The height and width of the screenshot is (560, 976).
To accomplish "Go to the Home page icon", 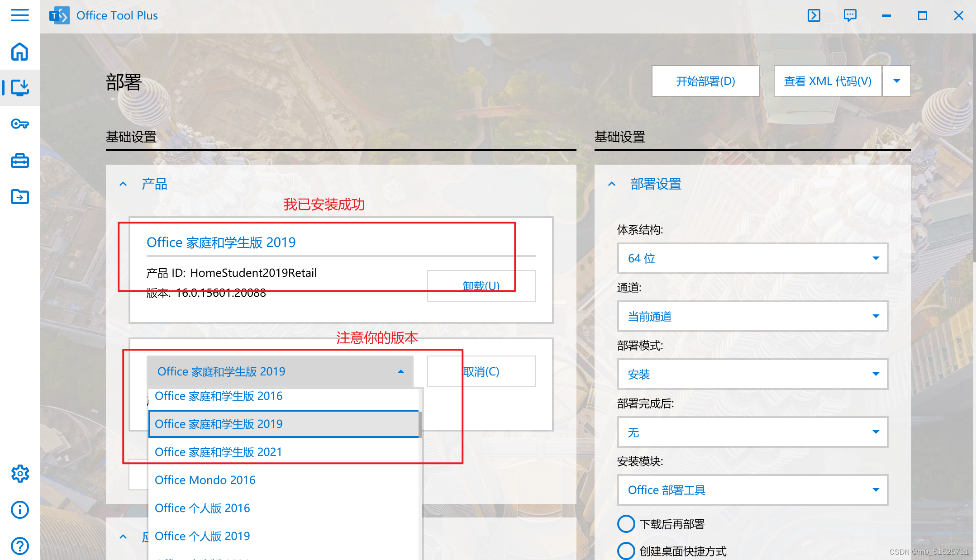I will pyautogui.click(x=20, y=52).
